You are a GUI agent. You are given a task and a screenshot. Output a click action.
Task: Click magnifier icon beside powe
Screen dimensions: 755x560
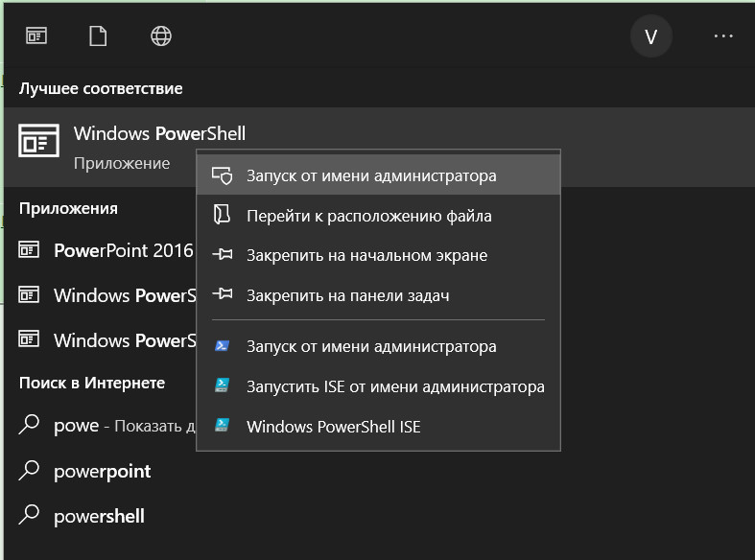tap(29, 425)
